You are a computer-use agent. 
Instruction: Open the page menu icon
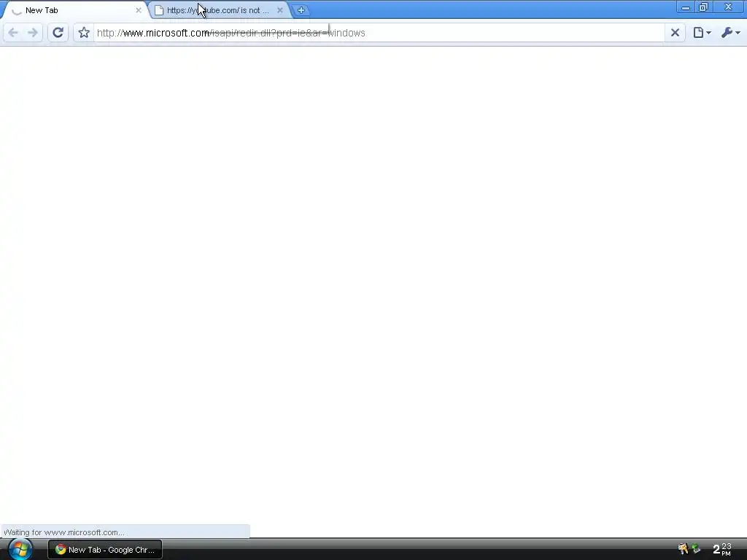coord(703,33)
